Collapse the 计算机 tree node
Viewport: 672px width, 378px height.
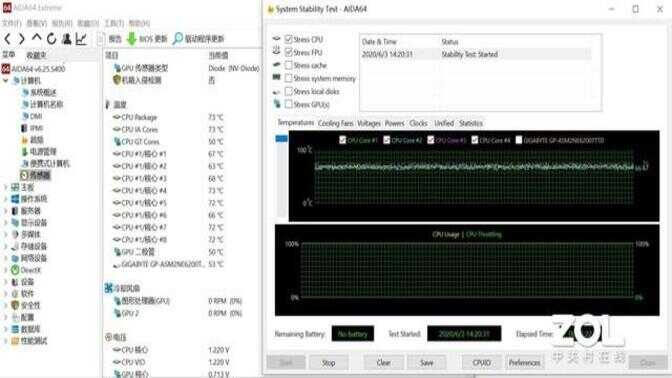pyautogui.click(x=6, y=81)
